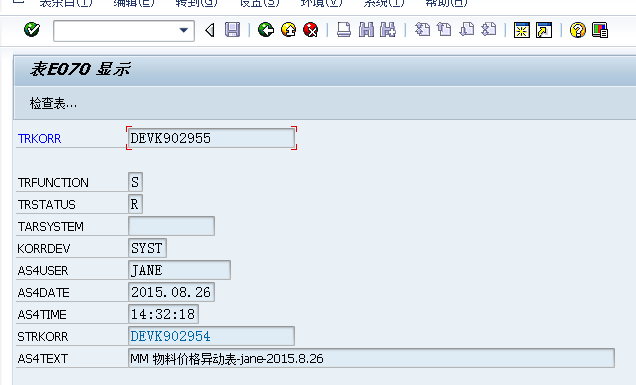
Task: Click the 检查表... button
Action: tap(53, 104)
